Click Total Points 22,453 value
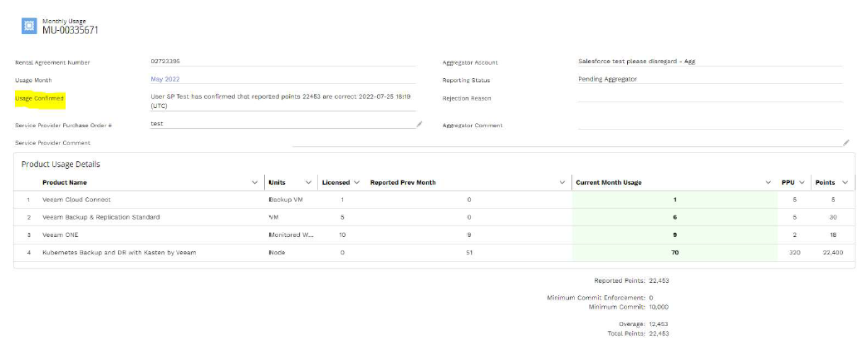868x341 pixels. (659, 334)
